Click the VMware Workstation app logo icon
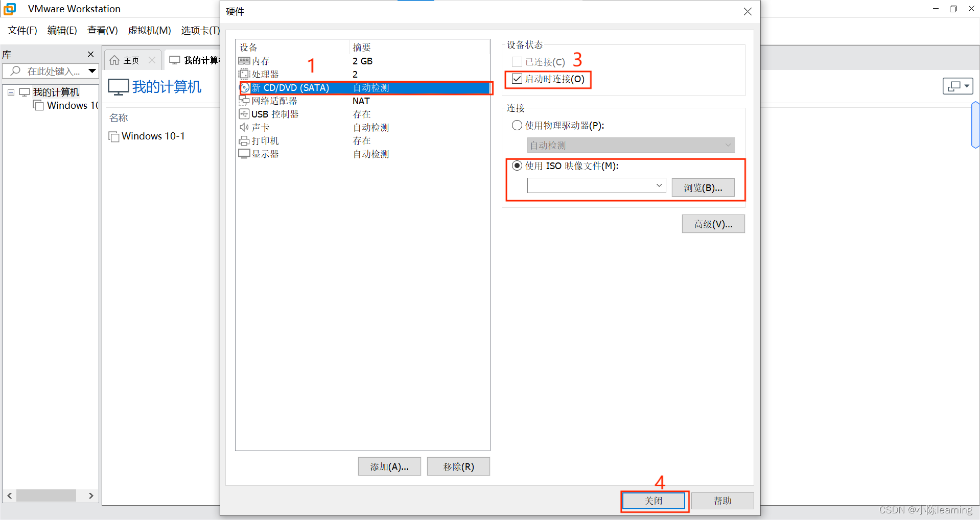Image resolution: width=980 pixels, height=520 pixels. click(x=10, y=9)
